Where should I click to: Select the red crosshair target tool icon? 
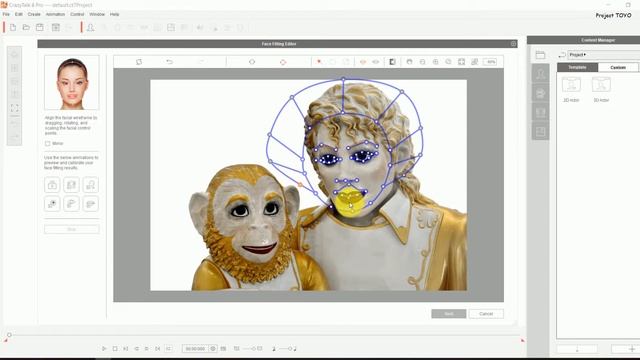[x=283, y=62]
